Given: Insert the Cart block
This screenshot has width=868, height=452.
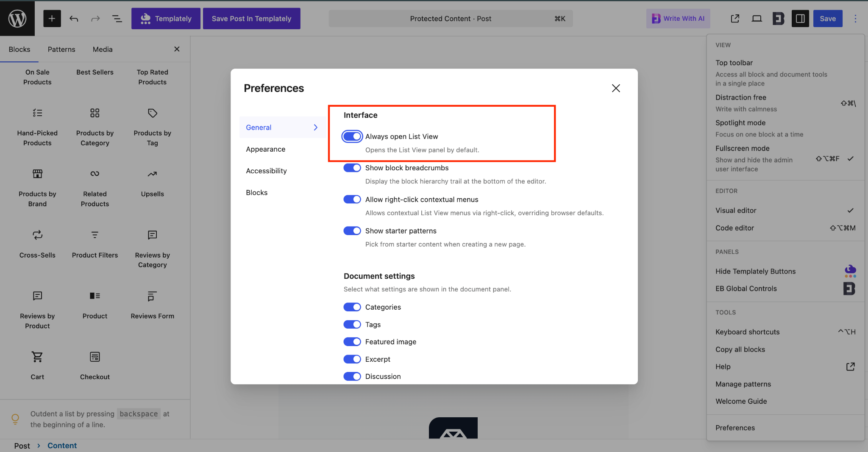Looking at the screenshot, I should (37, 366).
